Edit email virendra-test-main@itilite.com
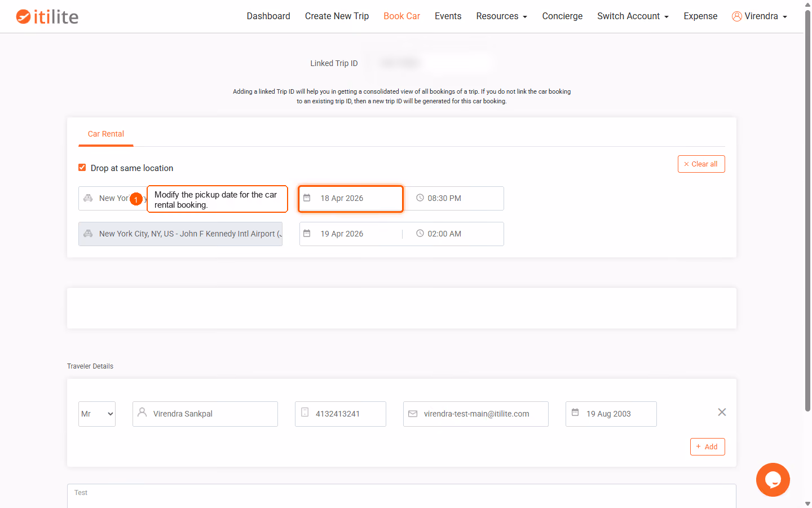 (476, 414)
